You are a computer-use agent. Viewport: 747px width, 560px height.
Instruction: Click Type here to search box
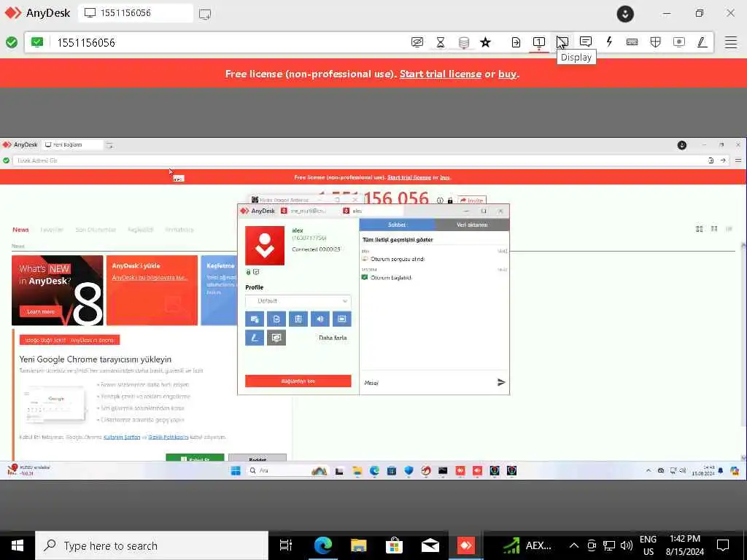click(152, 545)
